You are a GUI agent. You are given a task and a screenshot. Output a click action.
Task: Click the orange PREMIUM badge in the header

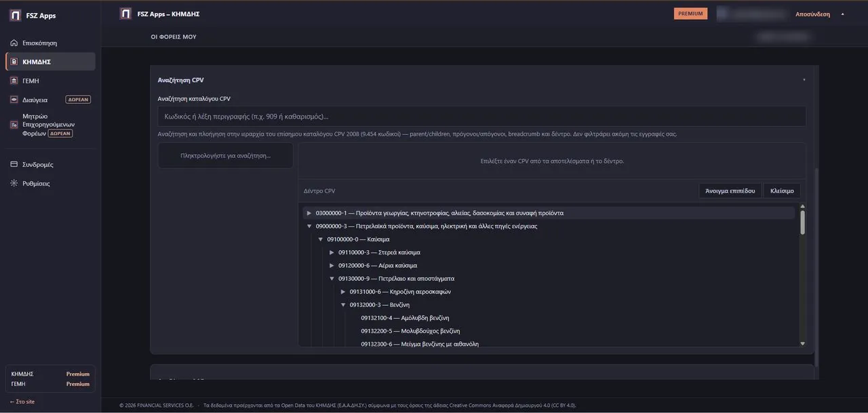(690, 14)
